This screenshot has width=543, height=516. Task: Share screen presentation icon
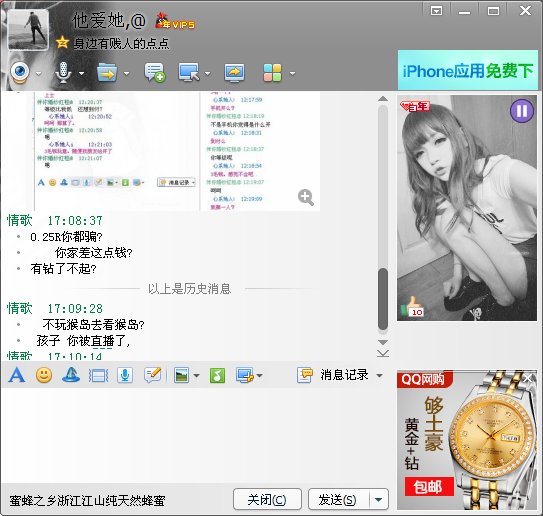click(x=234, y=73)
